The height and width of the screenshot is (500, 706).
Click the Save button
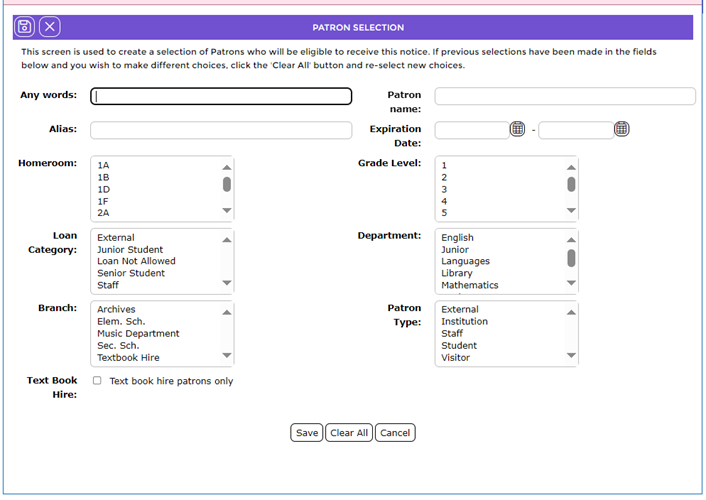point(307,433)
